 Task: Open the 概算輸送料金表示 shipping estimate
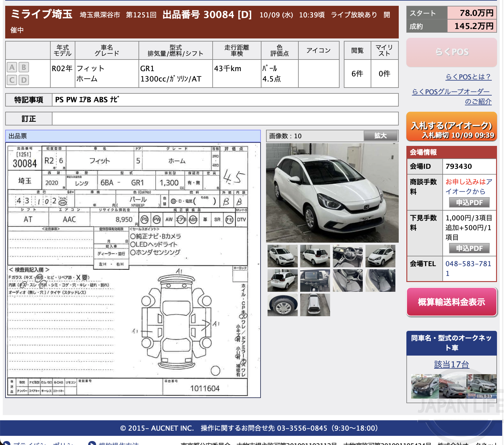point(451,302)
